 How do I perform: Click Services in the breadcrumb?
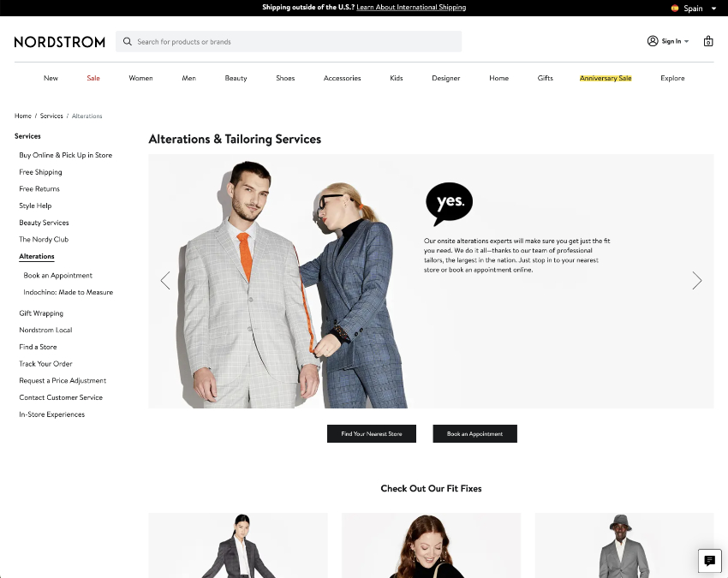[x=51, y=116]
